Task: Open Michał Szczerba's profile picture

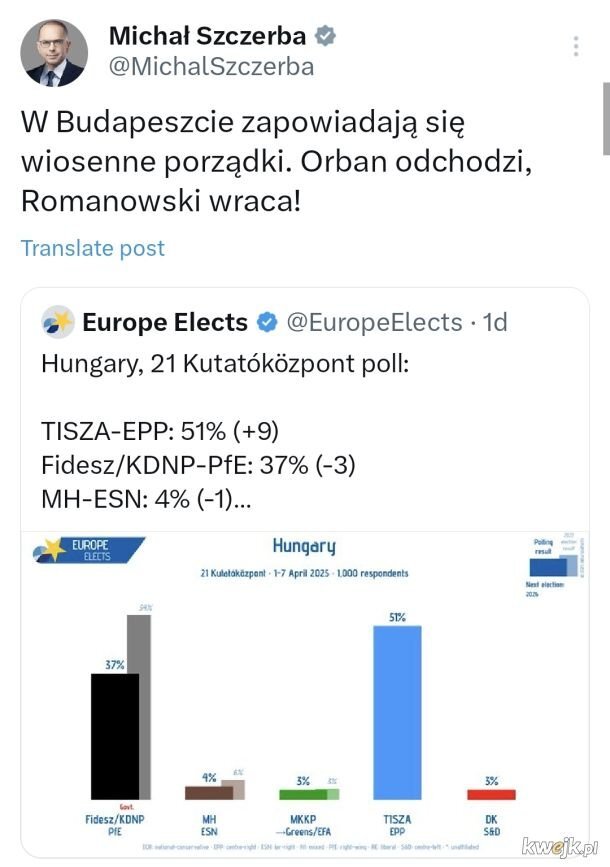Action: click(x=54, y=53)
